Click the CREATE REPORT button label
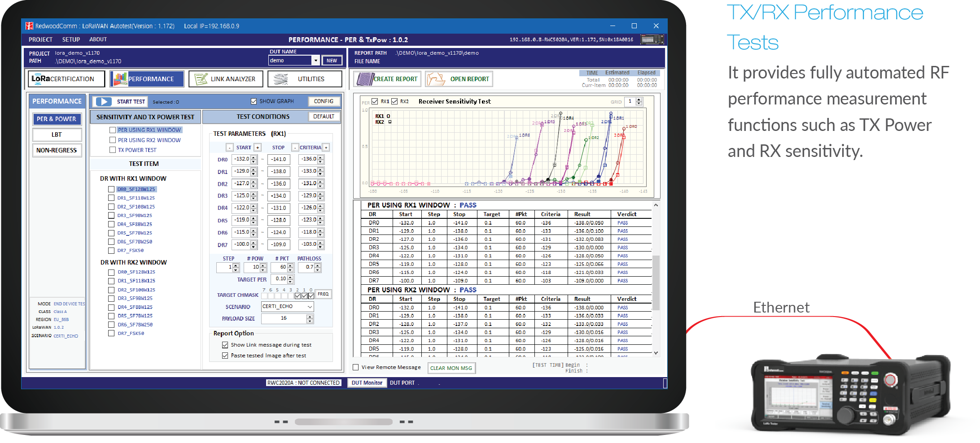980x443 pixels. tap(395, 79)
